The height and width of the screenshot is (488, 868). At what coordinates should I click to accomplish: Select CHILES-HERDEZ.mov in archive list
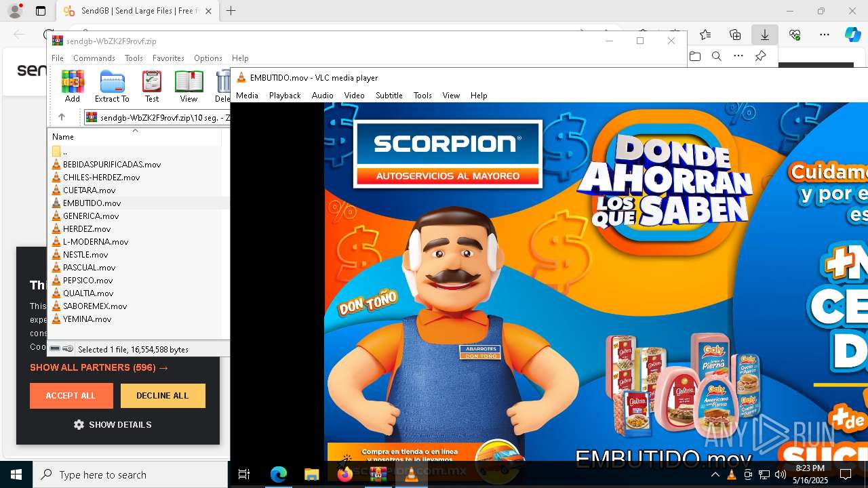[x=101, y=178]
